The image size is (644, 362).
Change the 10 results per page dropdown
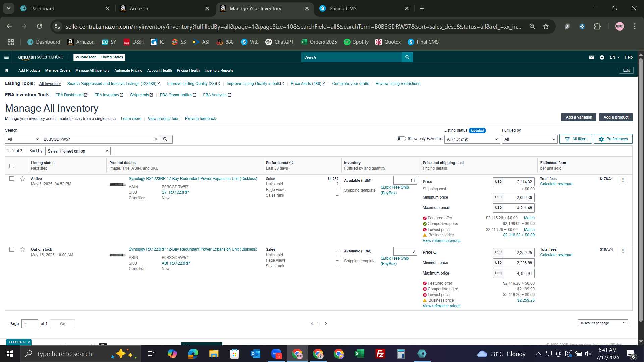pos(603,323)
